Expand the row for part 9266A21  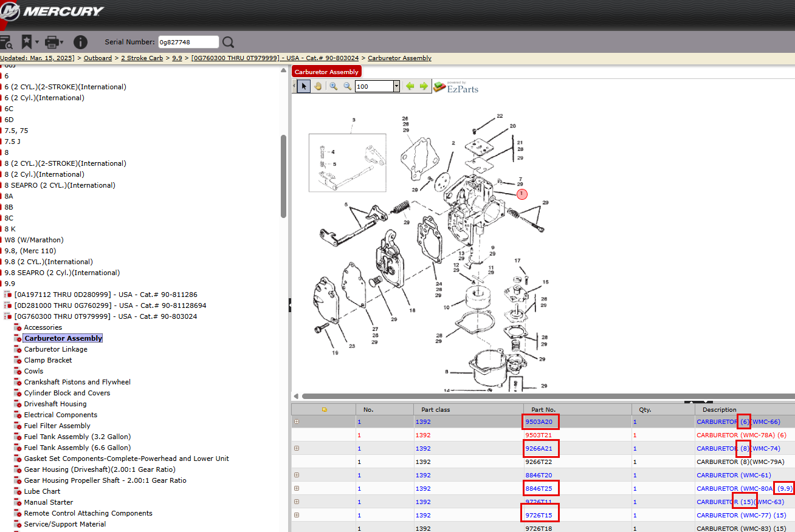point(297,448)
